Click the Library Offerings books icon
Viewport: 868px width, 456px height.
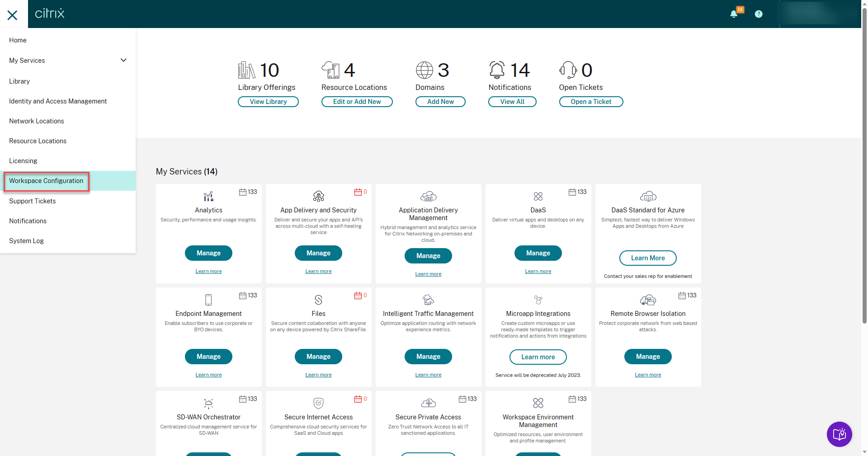247,70
